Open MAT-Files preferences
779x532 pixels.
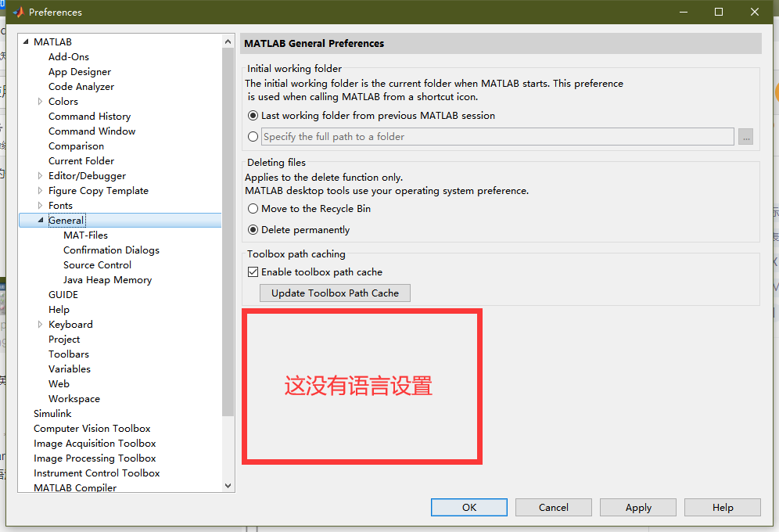pyautogui.click(x=85, y=235)
